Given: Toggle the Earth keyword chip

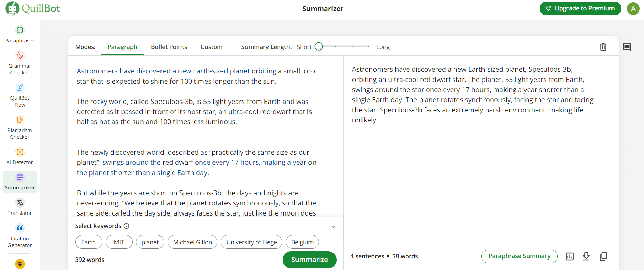Looking at the screenshot, I should pos(88,242).
